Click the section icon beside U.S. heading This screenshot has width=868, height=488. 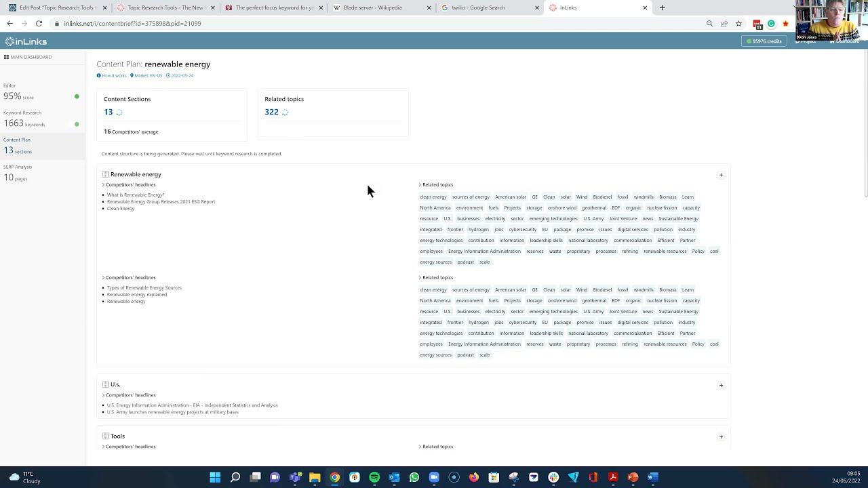pos(105,384)
